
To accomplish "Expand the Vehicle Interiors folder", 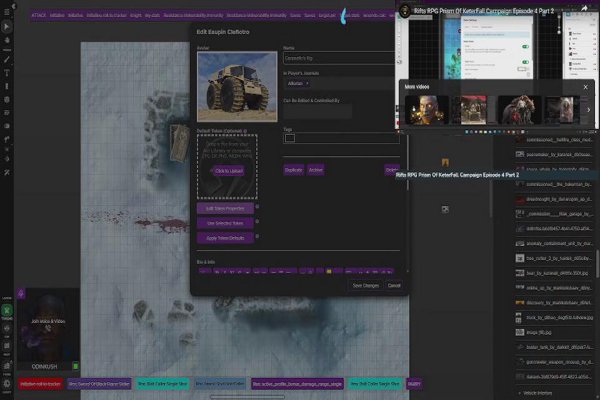I will click(x=536, y=393).
